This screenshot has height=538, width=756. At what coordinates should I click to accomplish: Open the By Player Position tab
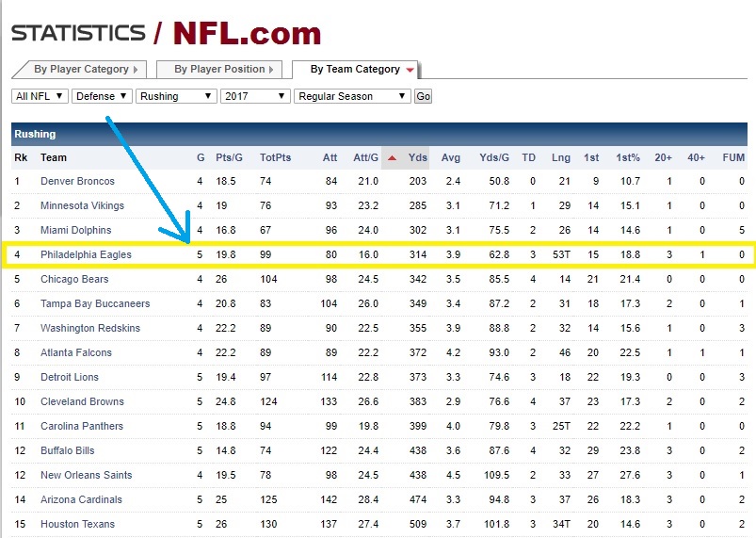[219, 70]
